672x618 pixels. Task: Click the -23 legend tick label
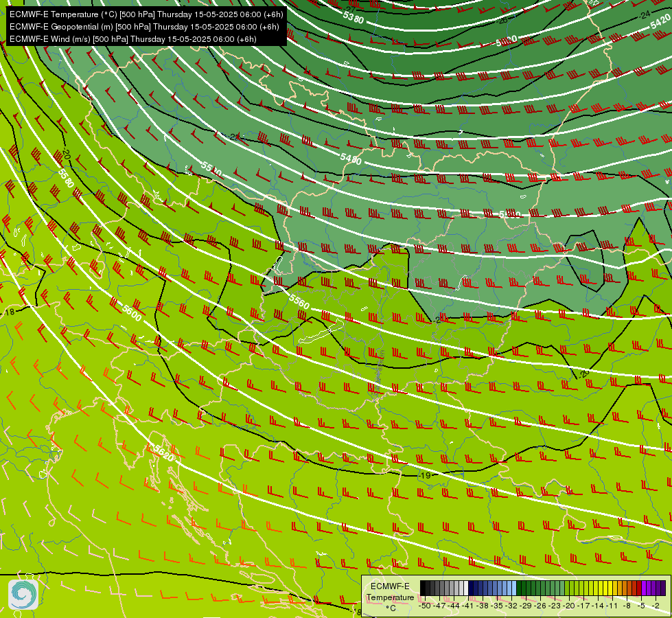pyautogui.click(x=555, y=606)
